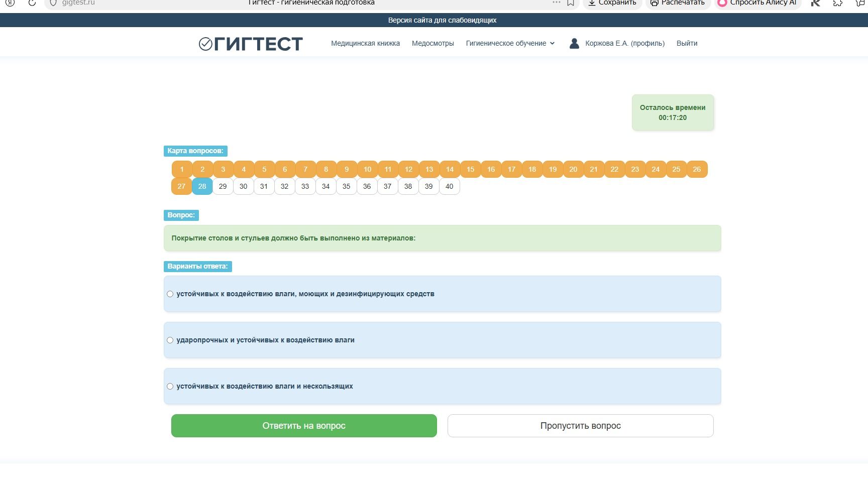Image resolution: width=868 pixels, height=488 pixels.
Task: Open the Версия сайта для слабовидящих link
Action: [x=442, y=20]
